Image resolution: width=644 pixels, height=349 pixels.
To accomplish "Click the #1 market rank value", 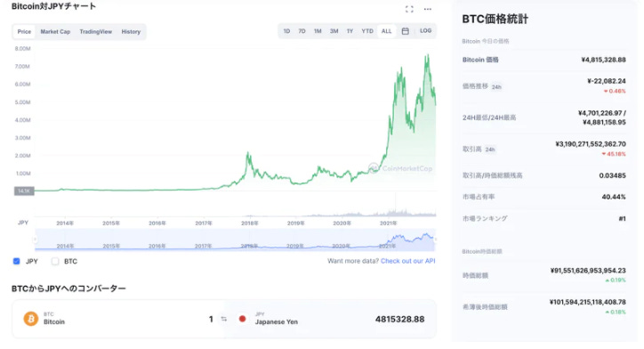I will pyautogui.click(x=623, y=219).
